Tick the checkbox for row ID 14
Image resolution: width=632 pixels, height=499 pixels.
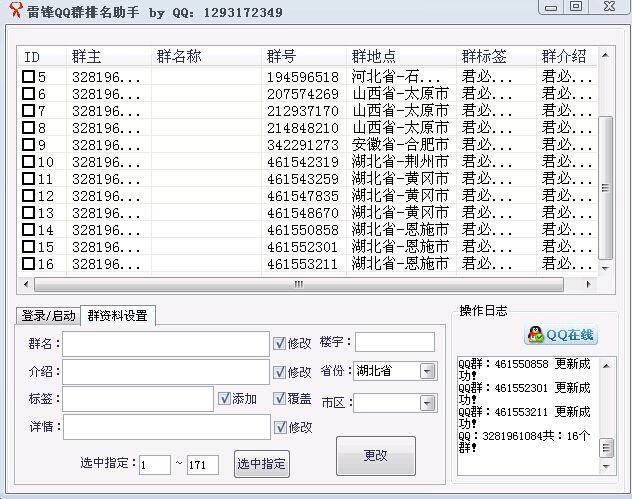tap(28, 229)
